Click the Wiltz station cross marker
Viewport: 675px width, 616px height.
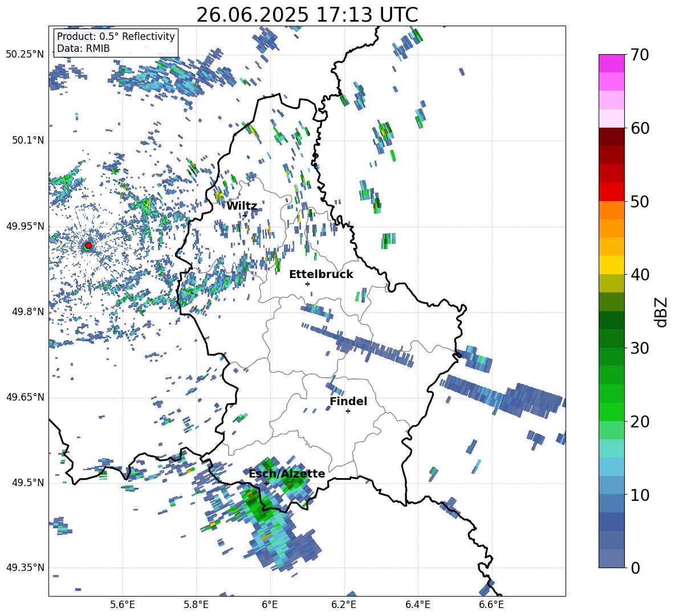(x=245, y=215)
